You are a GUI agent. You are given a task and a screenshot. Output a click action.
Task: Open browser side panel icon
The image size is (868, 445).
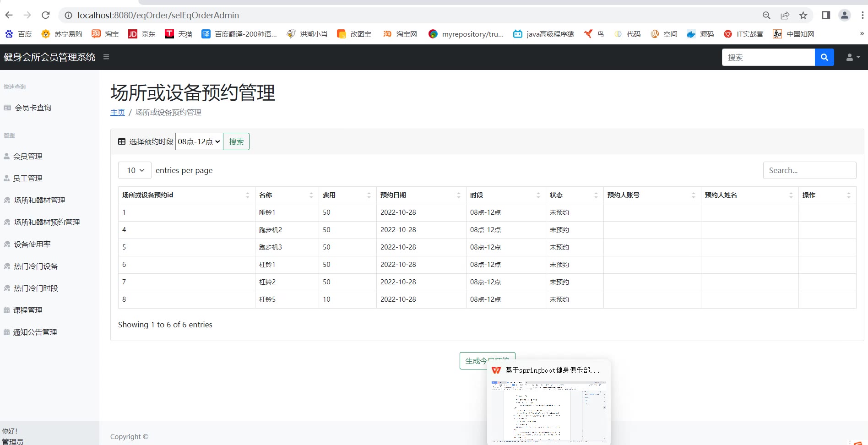[826, 15]
